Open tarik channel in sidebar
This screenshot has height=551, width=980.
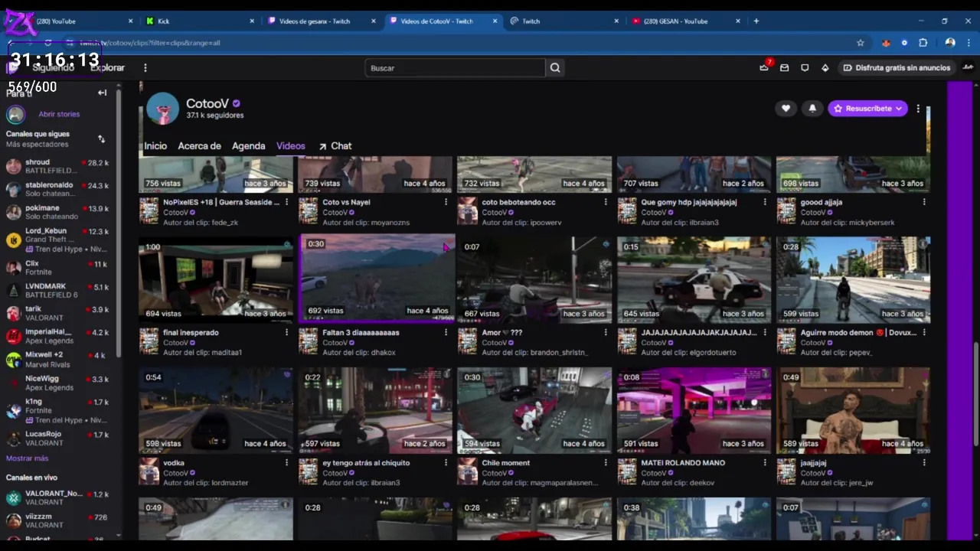[57, 313]
